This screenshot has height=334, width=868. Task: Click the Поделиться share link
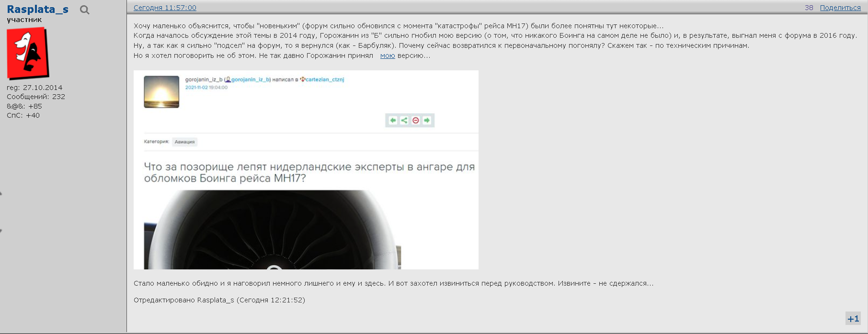click(x=840, y=8)
